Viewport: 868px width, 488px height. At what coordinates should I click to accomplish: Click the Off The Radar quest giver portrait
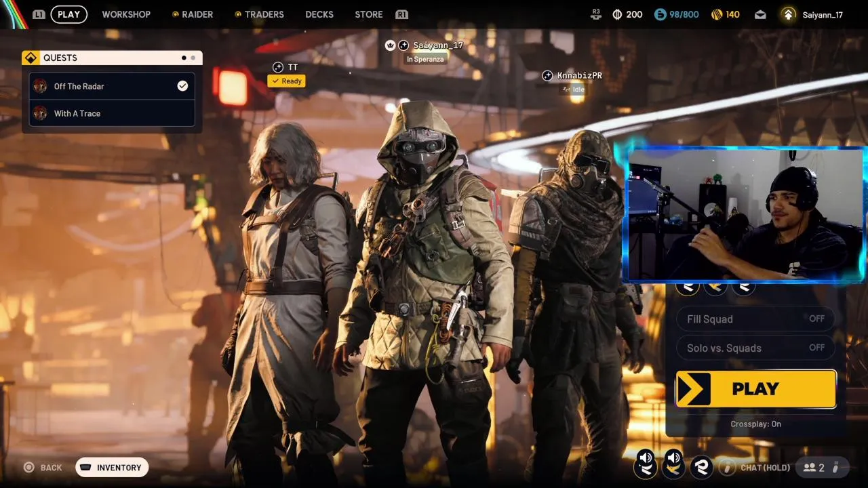pyautogui.click(x=40, y=86)
